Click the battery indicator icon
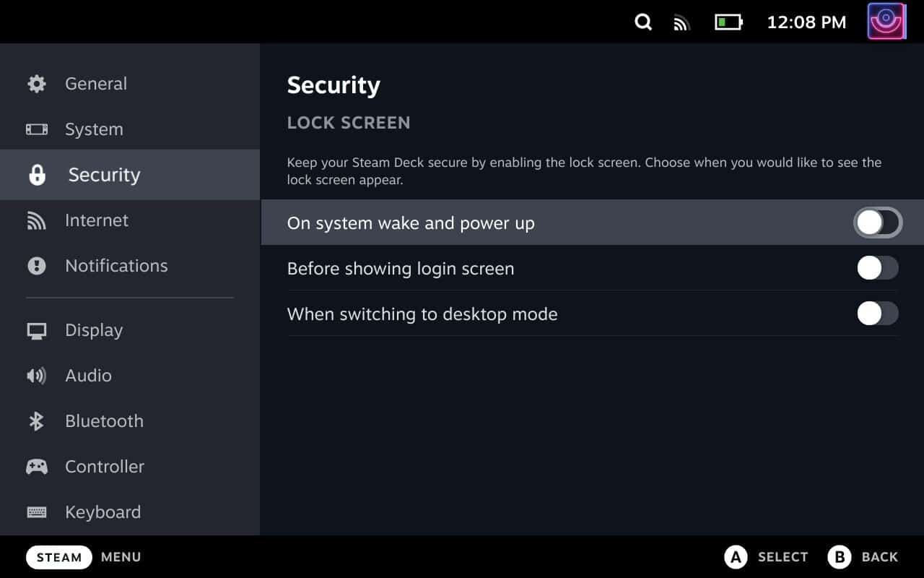 (728, 22)
